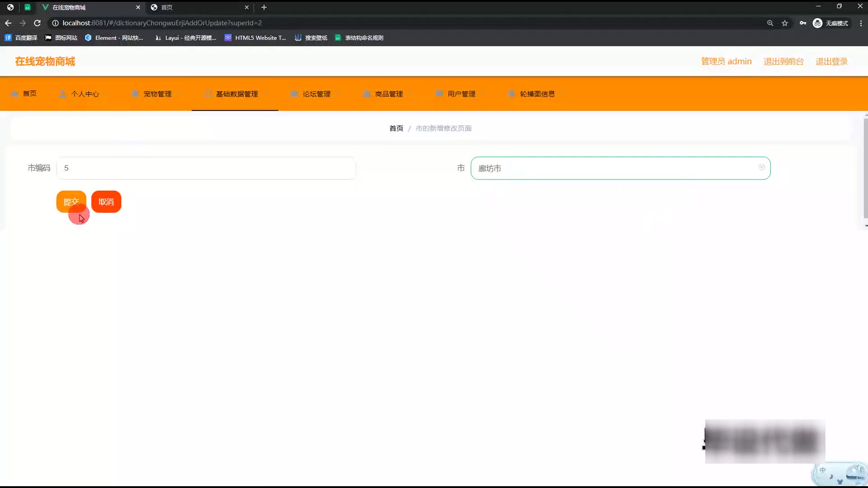Open the 搜索壁纸 bookmark

(311, 38)
